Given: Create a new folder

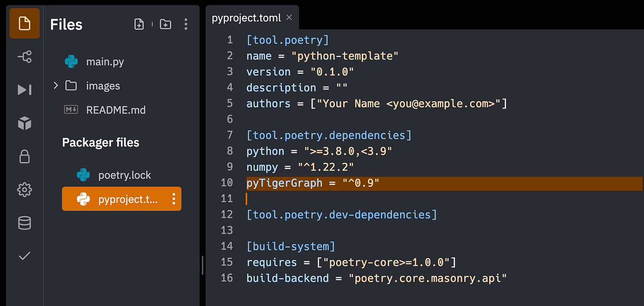Looking at the screenshot, I should click(165, 24).
